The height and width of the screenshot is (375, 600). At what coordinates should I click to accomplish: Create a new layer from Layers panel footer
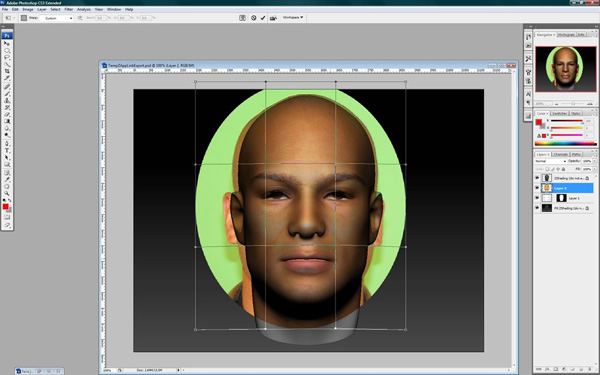point(582,369)
